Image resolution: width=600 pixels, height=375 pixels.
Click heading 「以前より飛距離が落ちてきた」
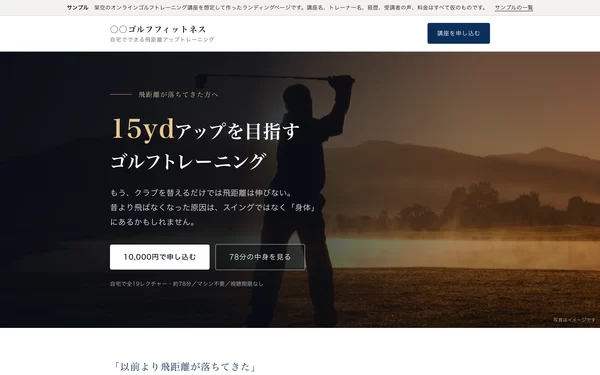[184, 367]
